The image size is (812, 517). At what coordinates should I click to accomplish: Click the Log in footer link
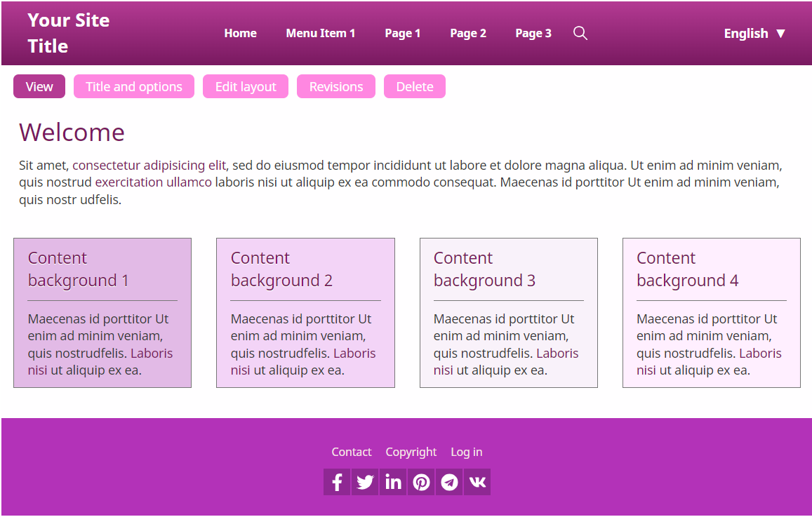466,452
